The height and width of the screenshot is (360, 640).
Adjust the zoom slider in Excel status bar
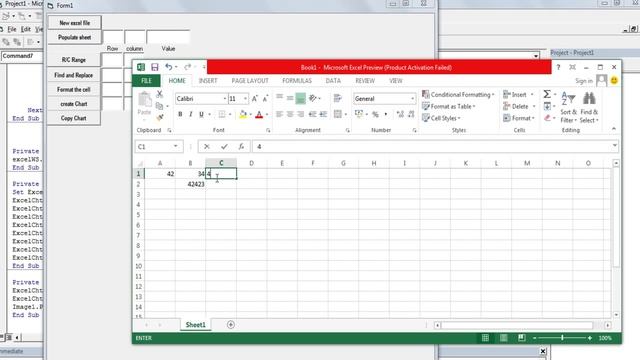coord(562,338)
